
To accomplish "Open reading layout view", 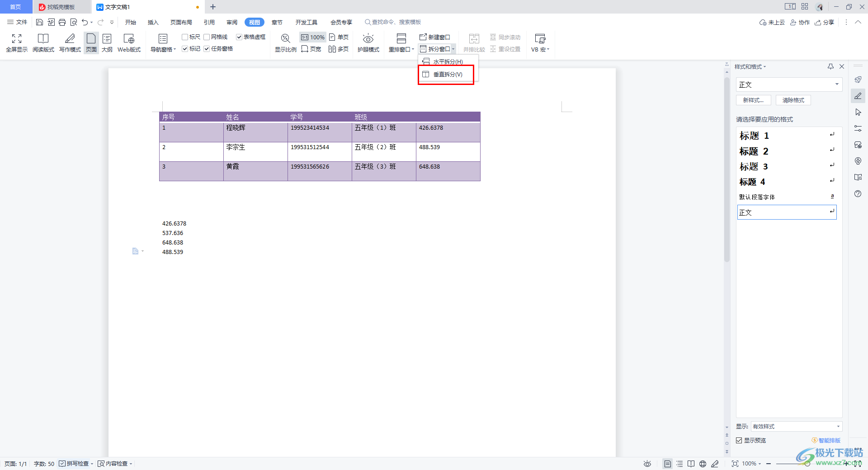I will click(43, 43).
